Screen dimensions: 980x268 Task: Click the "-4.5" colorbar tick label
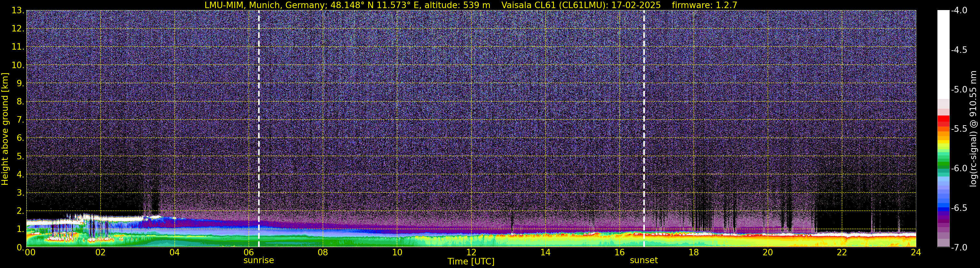point(959,50)
